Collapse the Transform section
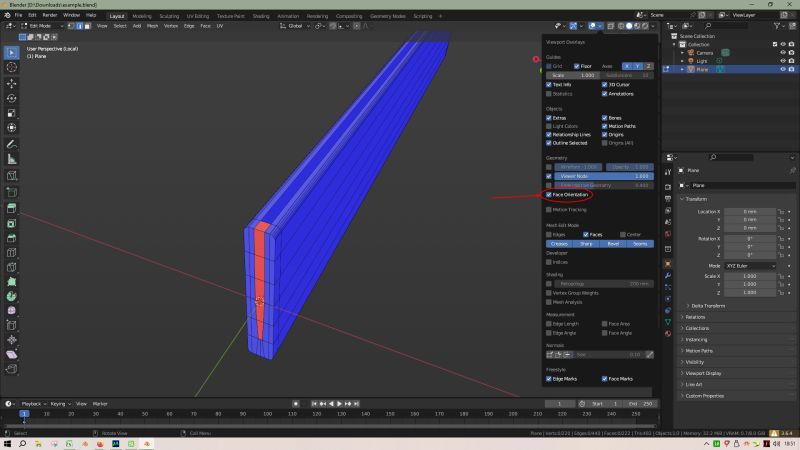Image resolution: width=800 pixels, height=450 pixels. click(x=695, y=199)
